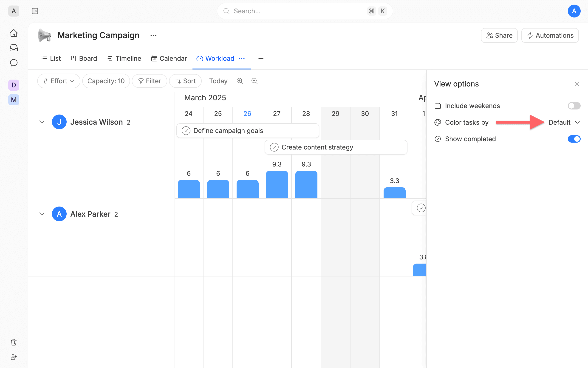Open the Define campaign goals task bar
The height and width of the screenshot is (368, 588).
(248, 131)
